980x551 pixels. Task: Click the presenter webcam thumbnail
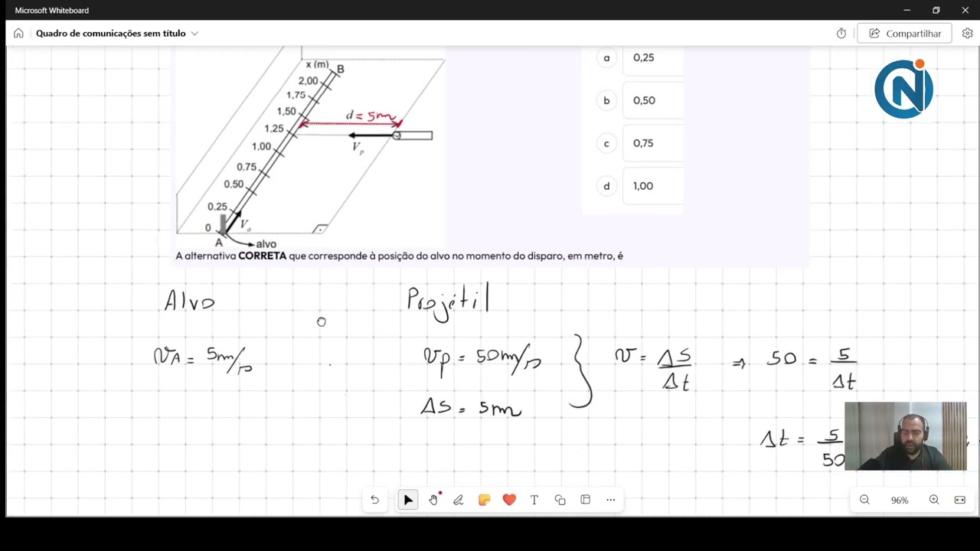tap(906, 436)
